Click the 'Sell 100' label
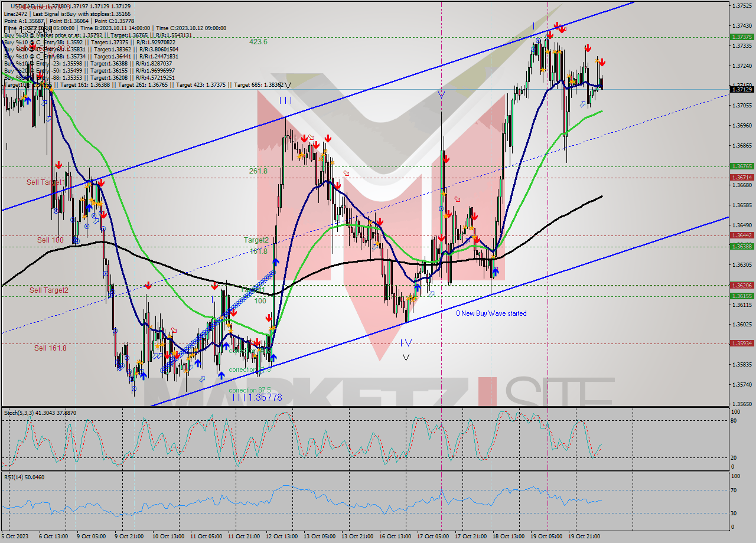Viewport: 756px width, 543px height. click(50, 240)
